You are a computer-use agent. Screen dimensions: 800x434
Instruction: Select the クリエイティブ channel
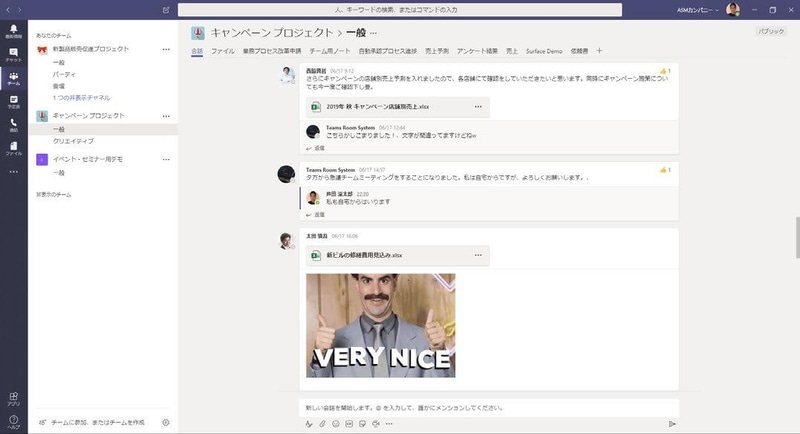pyautogui.click(x=73, y=141)
